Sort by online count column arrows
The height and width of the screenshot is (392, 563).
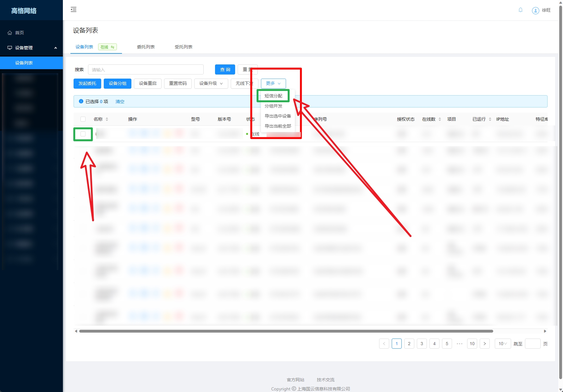click(x=440, y=119)
